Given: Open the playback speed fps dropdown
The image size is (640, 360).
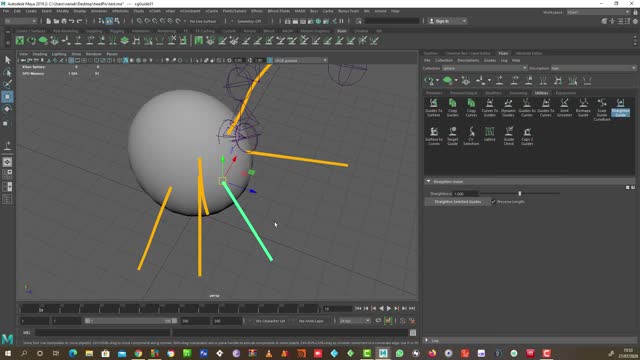Looking at the screenshot, I should [x=355, y=321].
